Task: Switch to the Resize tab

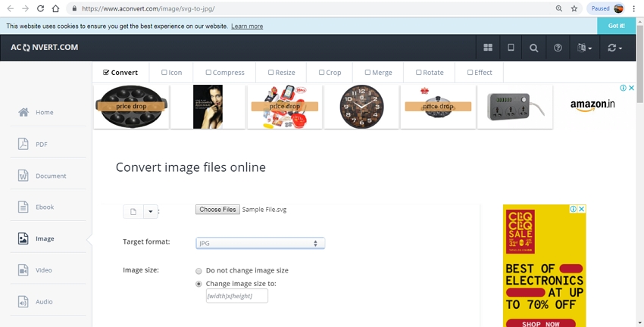Action: coord(281,73)
